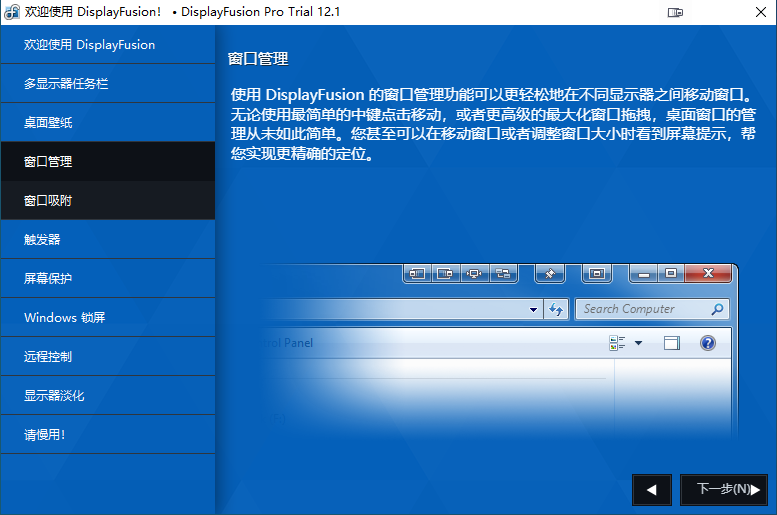Screen dimensions: 777x515
Task: Select the 窗口管理 sidebar item
Action: [x=108, y=162]
